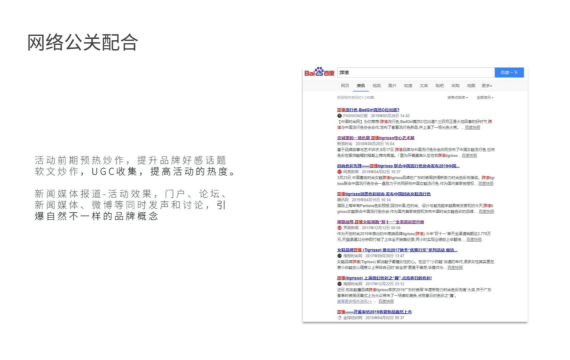This screenshot has width=570, height=360.
Task: Click source icon under the last visible result
Action: point(340,317)
